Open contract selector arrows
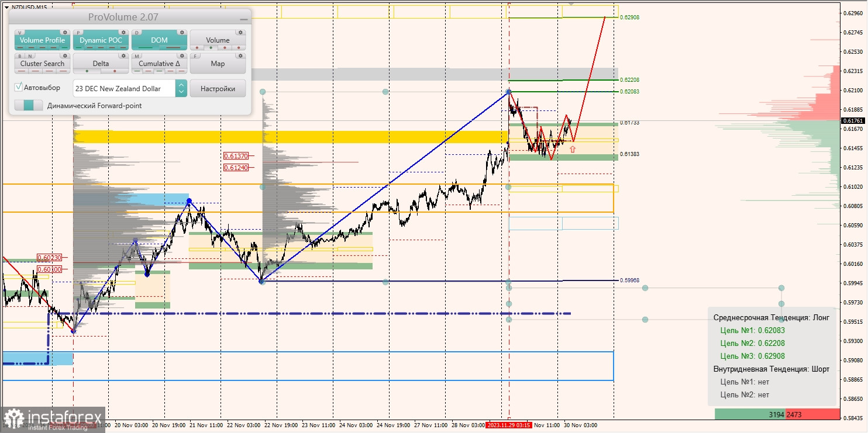The height and width of the screenshot is (433, 868). click(x=181, y=88)
